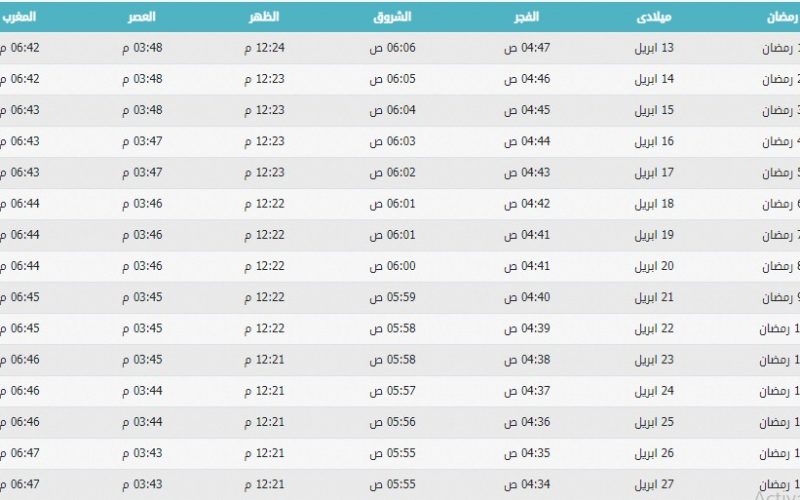Screen dimensions: 800x500
Task: Click the الظهر column header
Action: click(x=264, y=17)
